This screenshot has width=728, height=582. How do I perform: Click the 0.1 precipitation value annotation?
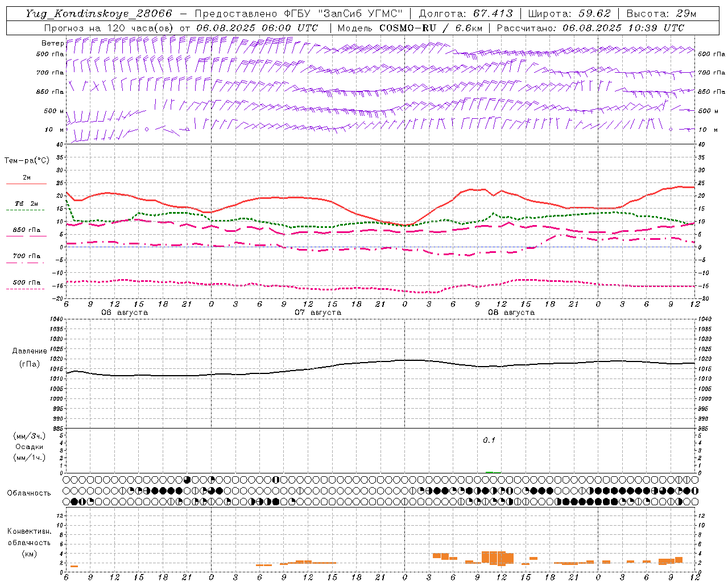(489, 440)
